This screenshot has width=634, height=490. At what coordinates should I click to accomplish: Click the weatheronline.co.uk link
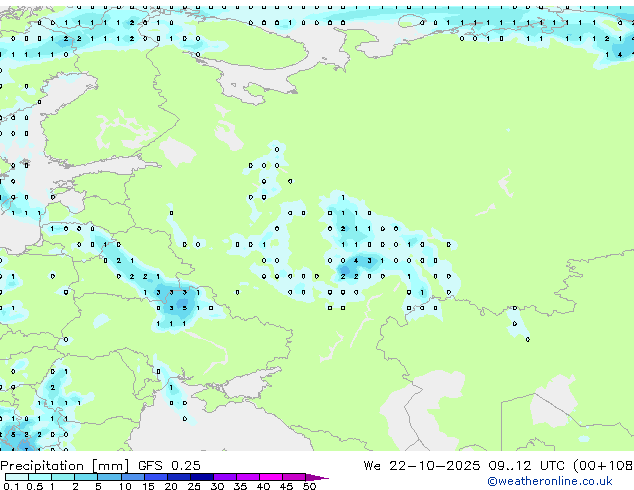(550, 481)
